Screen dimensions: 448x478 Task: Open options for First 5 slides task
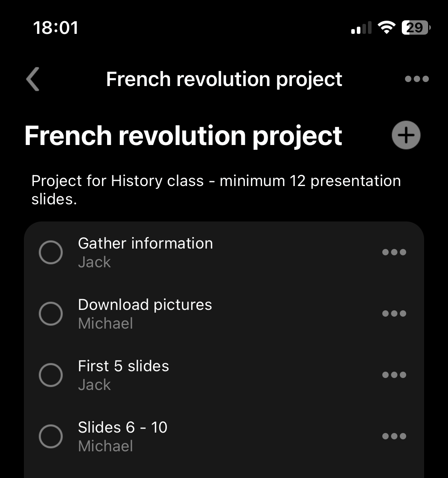click(394, 375)
